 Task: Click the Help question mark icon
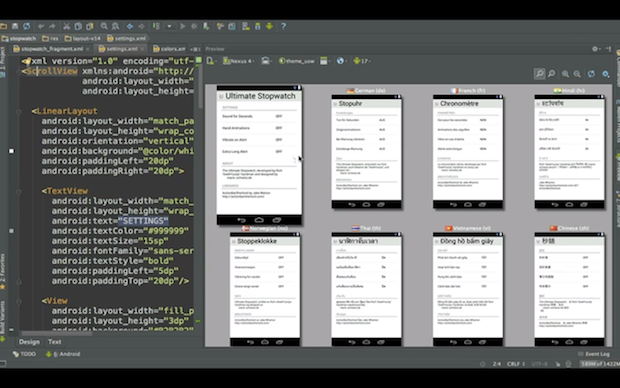coord(284,26)
